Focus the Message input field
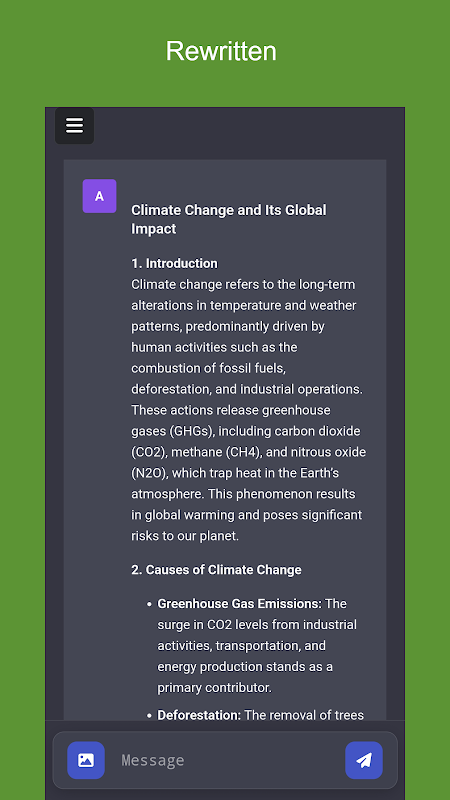This screenshot has height=800, width=450. tap(225, 760)
